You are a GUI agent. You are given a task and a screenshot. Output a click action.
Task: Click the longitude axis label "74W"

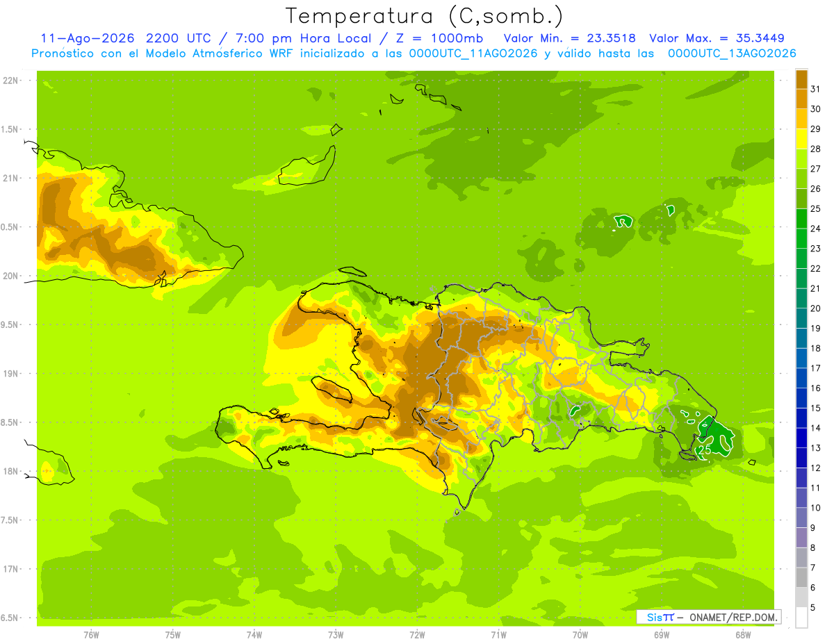pyautogui.click(x=254, y=635)
